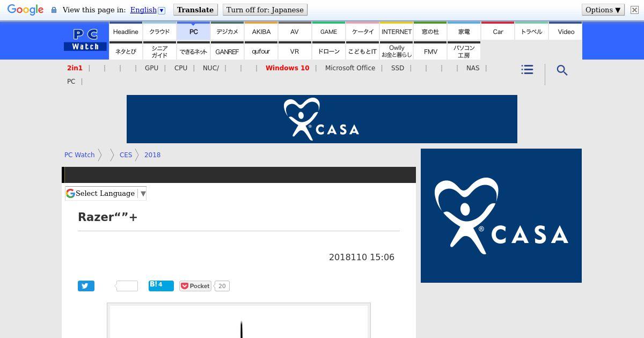The width and height of the screenshot is (644, 338).
Task: Open the パソコン工房 tab
Action: pyautogui.click(x=464, y=51)
